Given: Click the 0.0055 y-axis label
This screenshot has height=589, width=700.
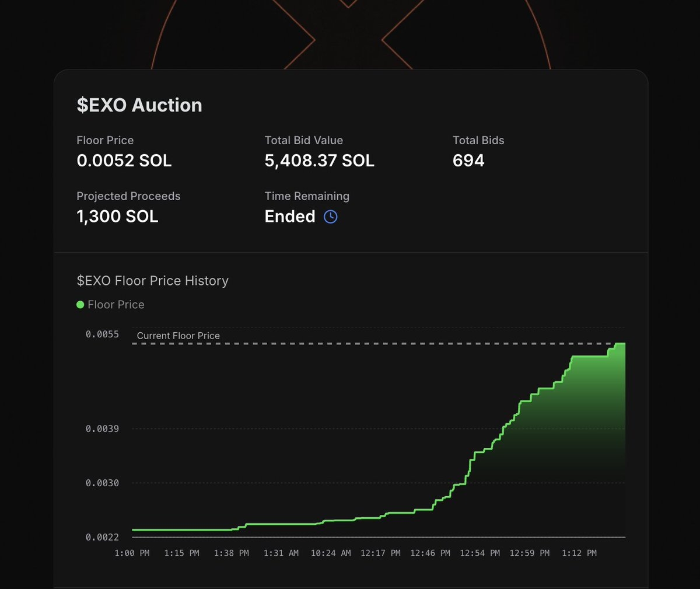Looking at the screenshot, I should [102, 334].
